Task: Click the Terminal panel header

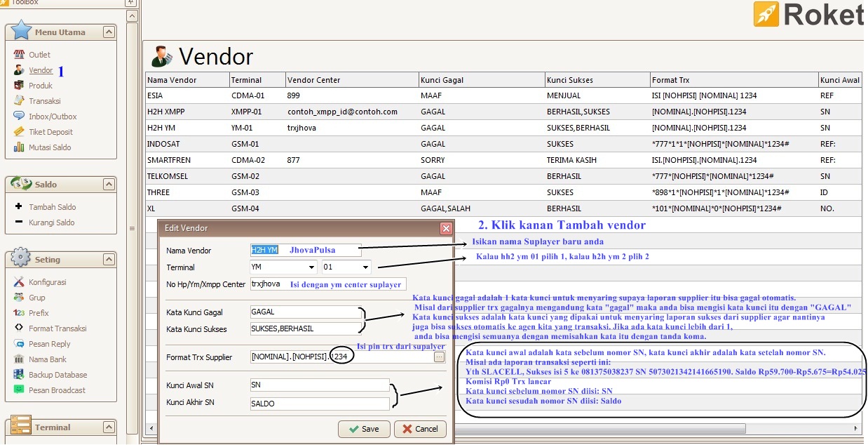Action: (x=53, y=427)
